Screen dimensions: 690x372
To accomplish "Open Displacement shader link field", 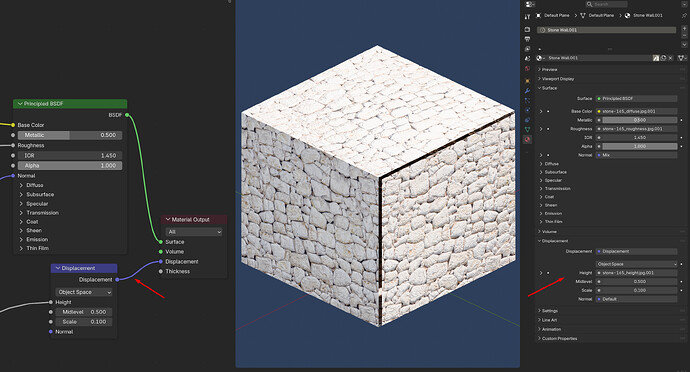I will 636,251.
